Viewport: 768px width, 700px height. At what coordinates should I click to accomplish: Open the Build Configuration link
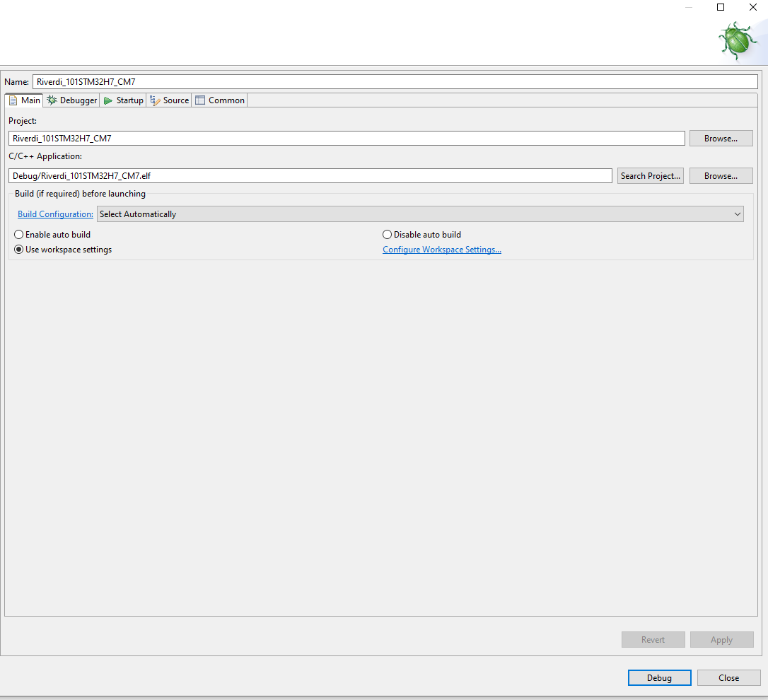tap(55, 214)
